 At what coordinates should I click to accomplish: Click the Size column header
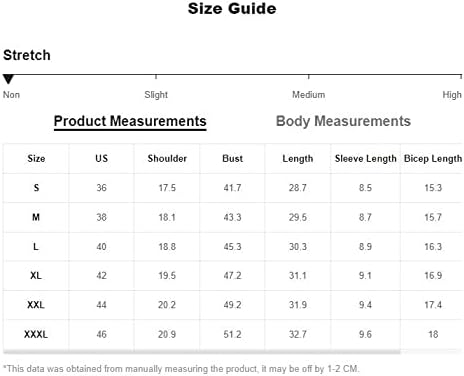(36, 158)
